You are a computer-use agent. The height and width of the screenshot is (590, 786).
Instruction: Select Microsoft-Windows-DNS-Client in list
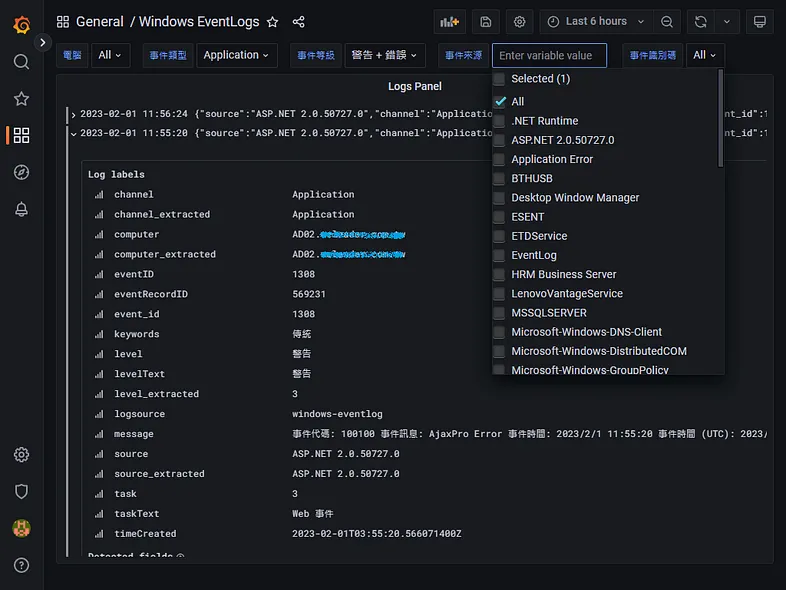586,332
